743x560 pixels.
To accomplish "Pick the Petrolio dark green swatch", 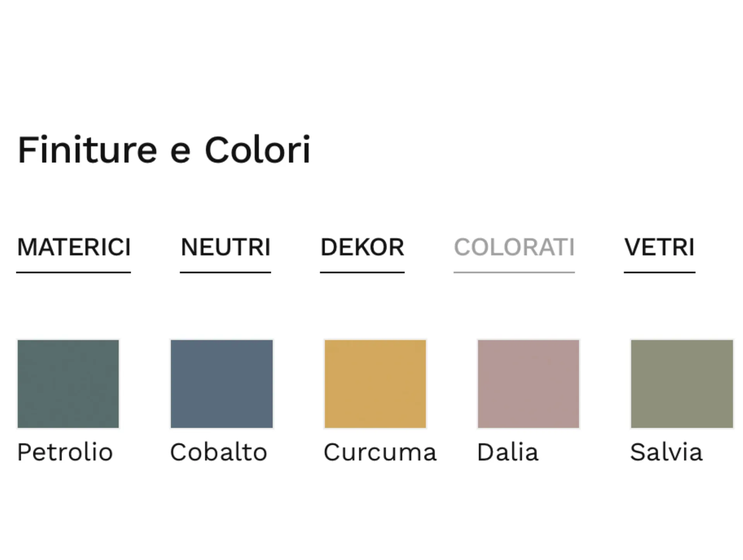I will coord(68,384).
